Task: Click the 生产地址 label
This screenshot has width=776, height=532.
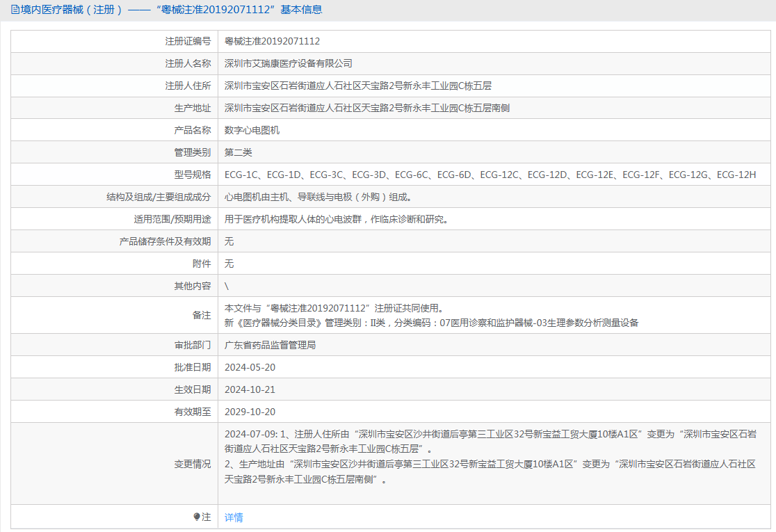Action: tap(193, 108)
